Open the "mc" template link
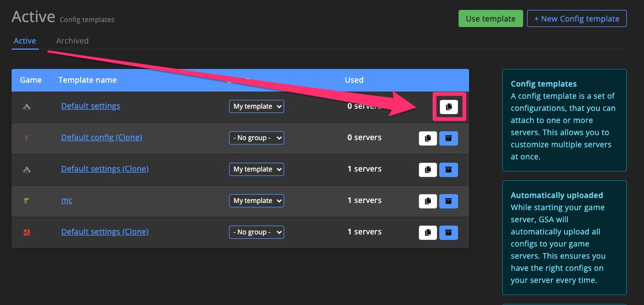Image resolution: width=644 pixels, height=305 pixels. pos(67,200)
